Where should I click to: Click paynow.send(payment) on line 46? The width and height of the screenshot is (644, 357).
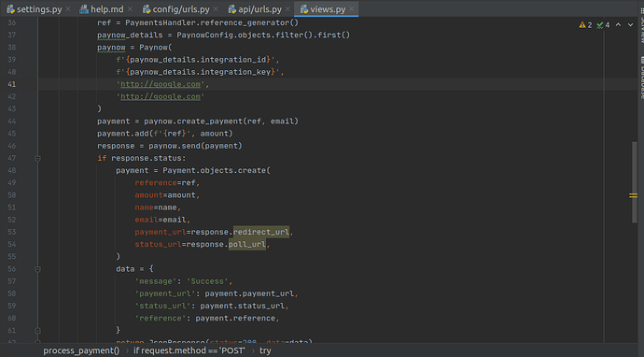point(195,146)
